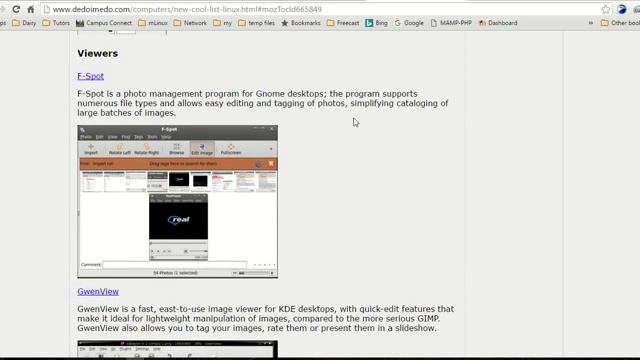Follow the GwenView link

pyautogui.click(x=98, y=291)
